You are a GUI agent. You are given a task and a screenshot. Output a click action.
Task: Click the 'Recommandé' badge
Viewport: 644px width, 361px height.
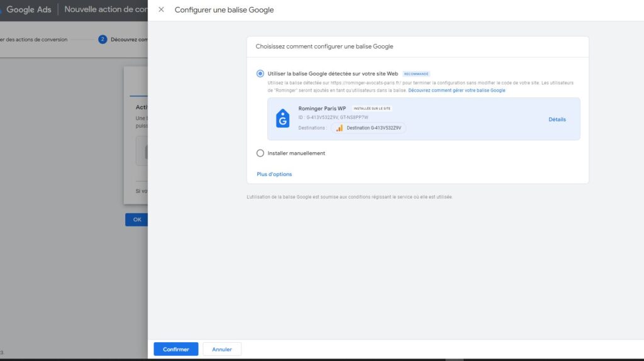tap(416, 74)
